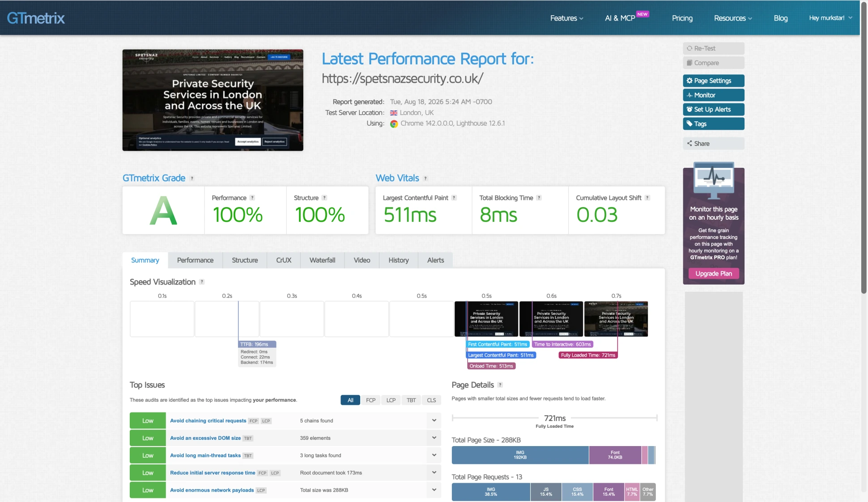Open the History tab
The width and height of the screenshot is (868, 502).
click(399, 260)
